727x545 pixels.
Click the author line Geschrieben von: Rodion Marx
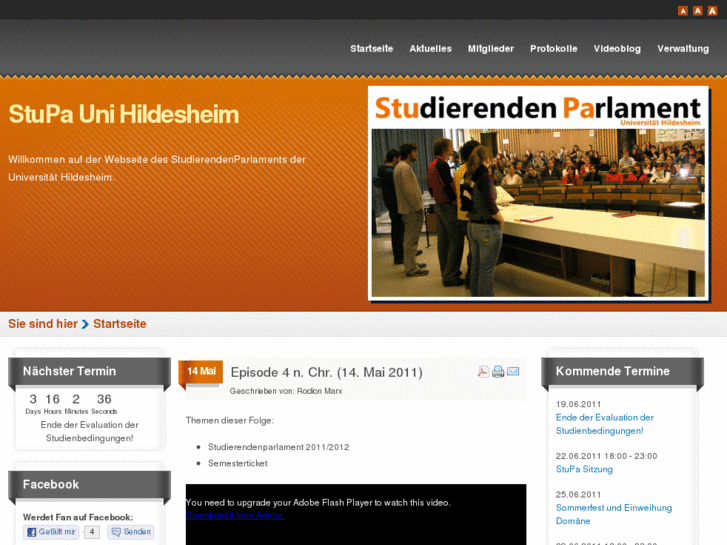coord(286,391)
